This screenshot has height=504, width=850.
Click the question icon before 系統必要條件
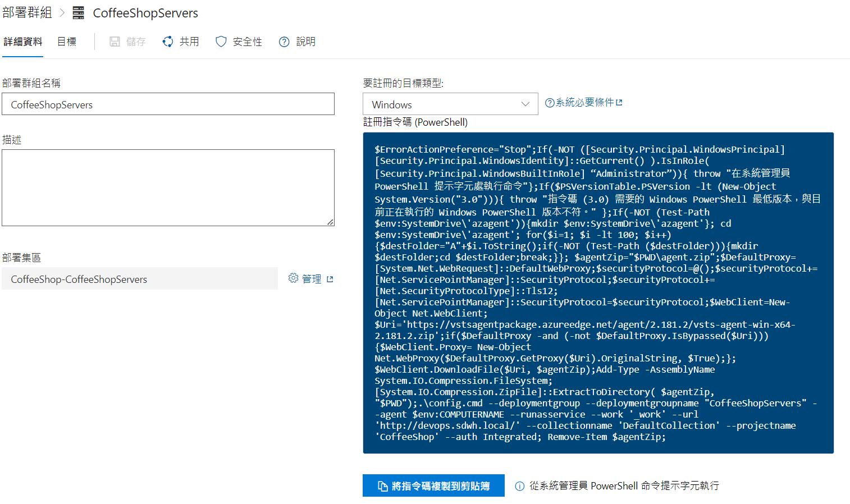(550, 103)
